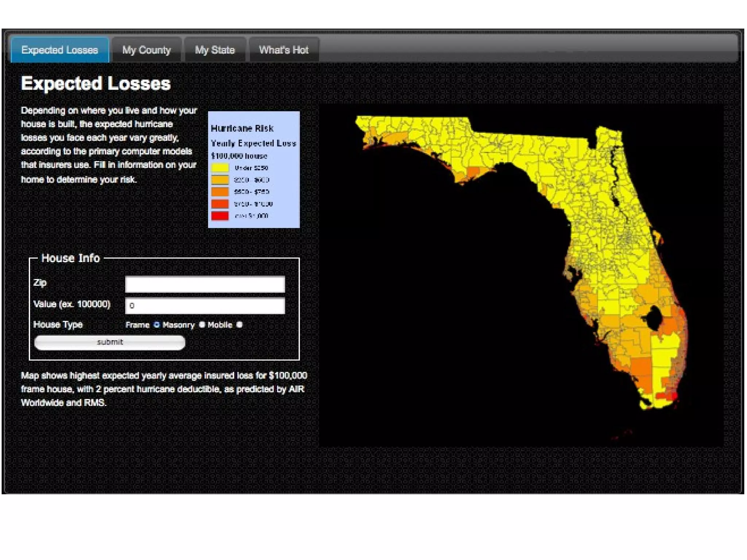Screen dimensions: 747x560
Task: Click the red over $1,000 legend swatch
Action: tap(220, 216)
